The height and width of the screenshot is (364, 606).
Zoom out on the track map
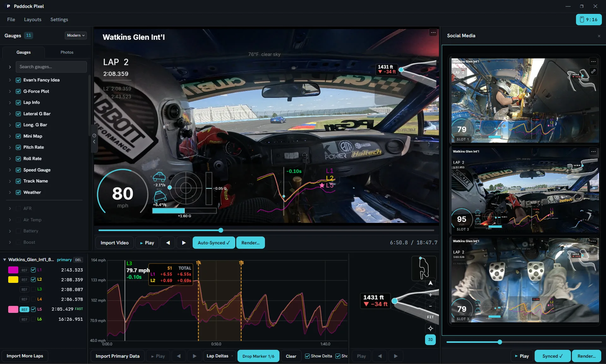[430, 306]
